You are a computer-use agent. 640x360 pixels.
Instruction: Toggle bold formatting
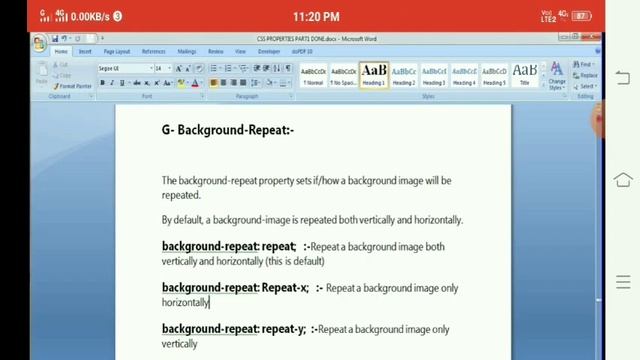click(102, 83)
